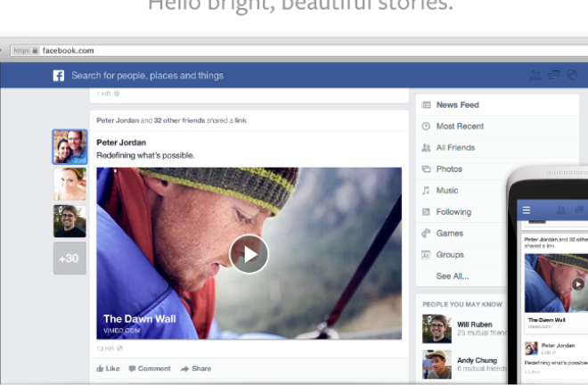Click the gear icon beside 1 HR
588x385 pixels.
(x=117, y=94)
